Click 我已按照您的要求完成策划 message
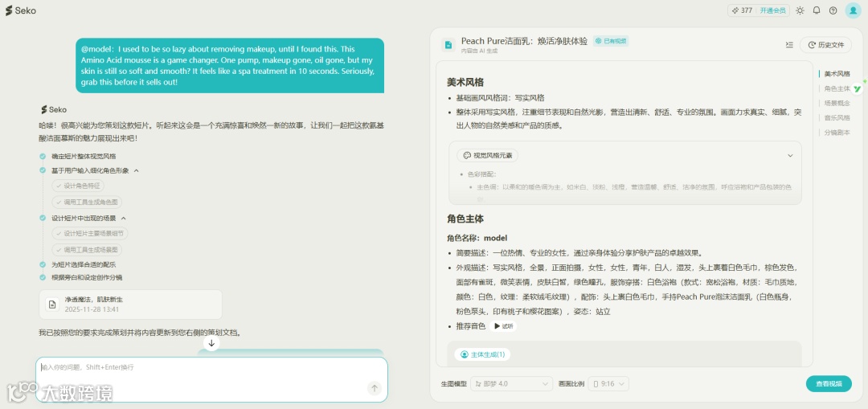868x409 pixels. pos(139,333)
